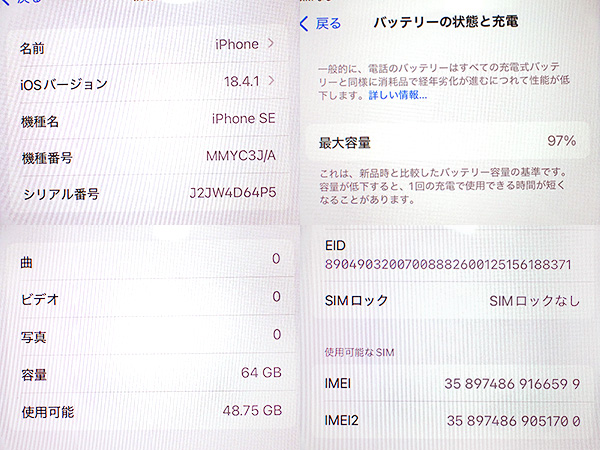Select capacity value 64 GB

pos(261,372)
